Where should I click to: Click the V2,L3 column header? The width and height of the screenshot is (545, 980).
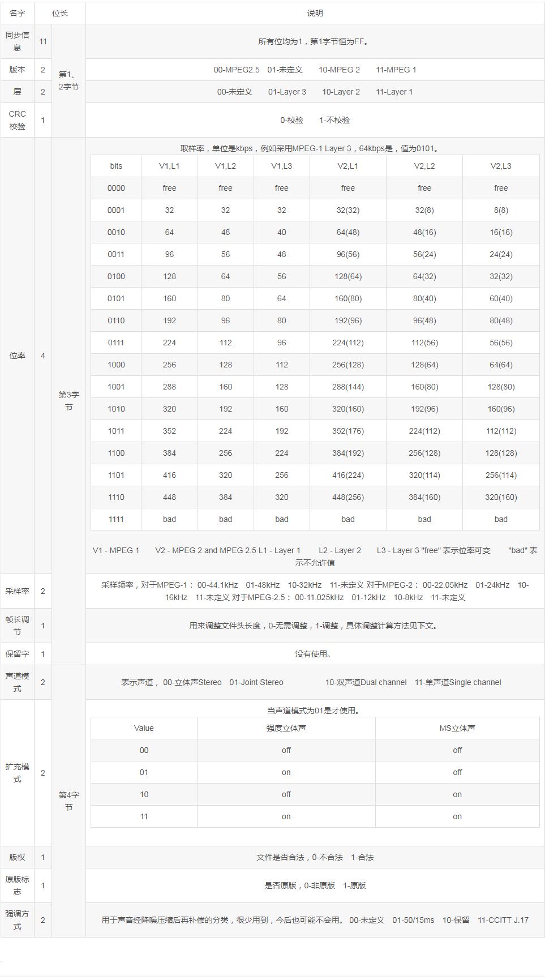coord(501,166)
